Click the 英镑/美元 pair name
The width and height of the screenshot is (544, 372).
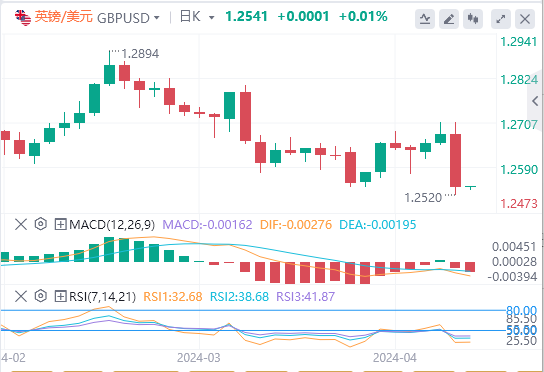point(63,17)
